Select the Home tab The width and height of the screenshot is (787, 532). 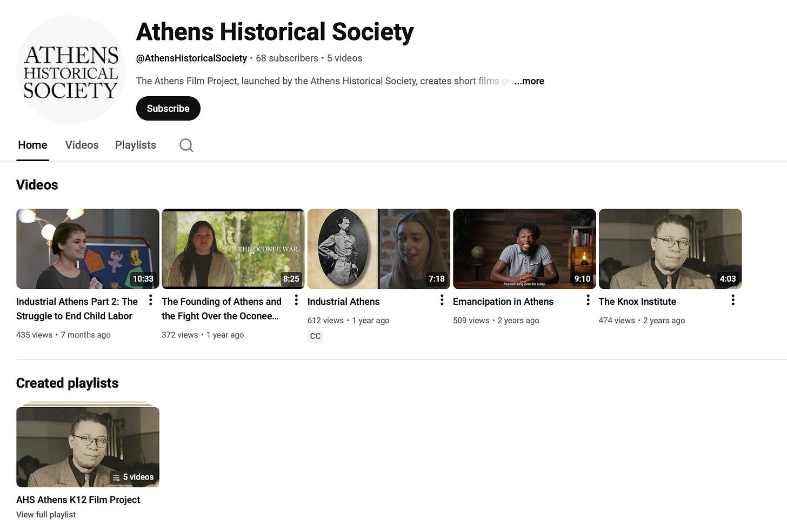coord(32,145)
